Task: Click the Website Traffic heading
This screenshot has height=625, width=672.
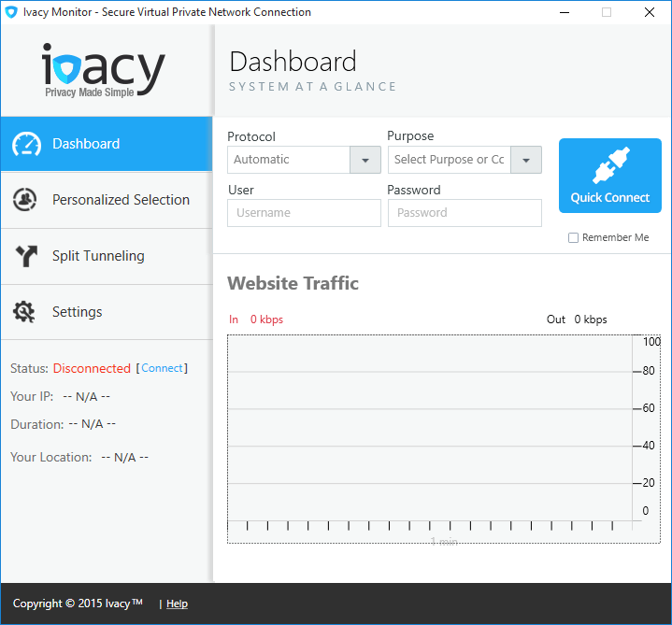Action: pyautogui.click(x=293, y=284)
